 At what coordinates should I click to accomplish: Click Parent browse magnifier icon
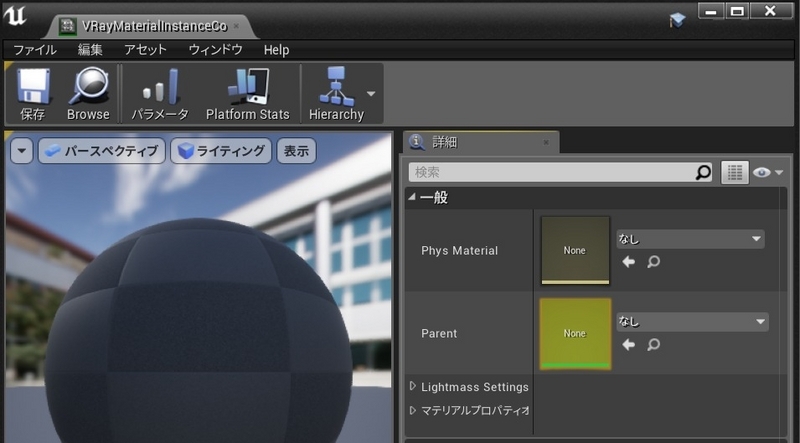(x=654, y=345)
